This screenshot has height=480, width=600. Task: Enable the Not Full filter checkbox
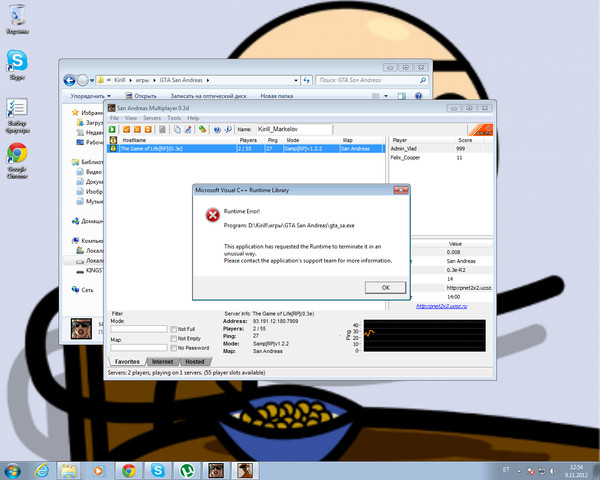173,329
